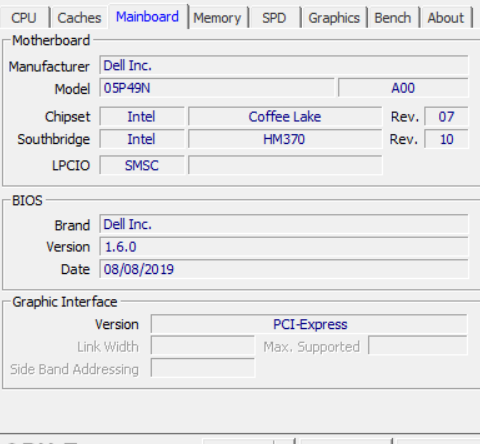Click the Chipset label

click(x=68, y=117)
